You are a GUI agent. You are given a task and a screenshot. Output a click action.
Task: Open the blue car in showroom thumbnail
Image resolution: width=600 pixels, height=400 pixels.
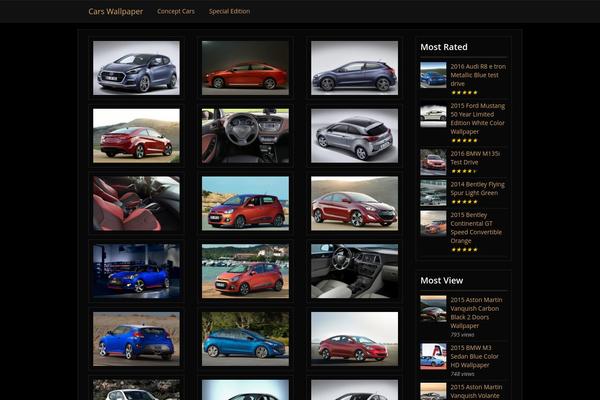coord(136,271)
